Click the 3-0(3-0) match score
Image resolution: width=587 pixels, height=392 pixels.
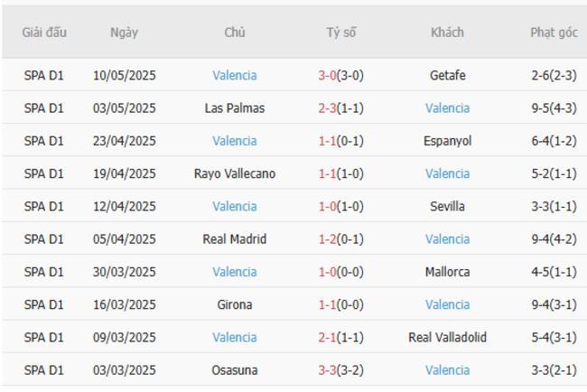tap(340, 75)
